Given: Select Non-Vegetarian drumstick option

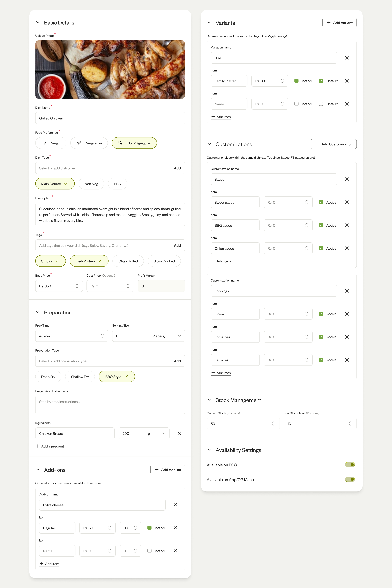Looking at the screenshot, I should click(134, 143).
